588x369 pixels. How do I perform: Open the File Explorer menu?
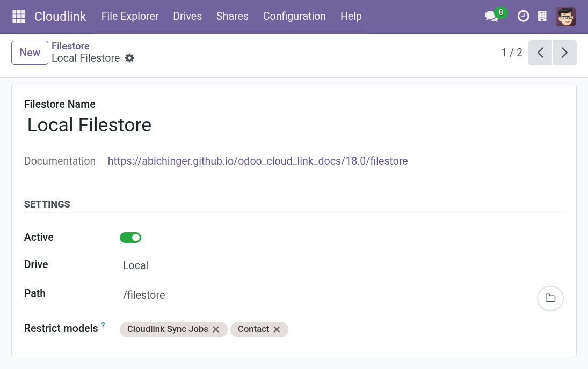pyautogui.click(x=130, y=17)
